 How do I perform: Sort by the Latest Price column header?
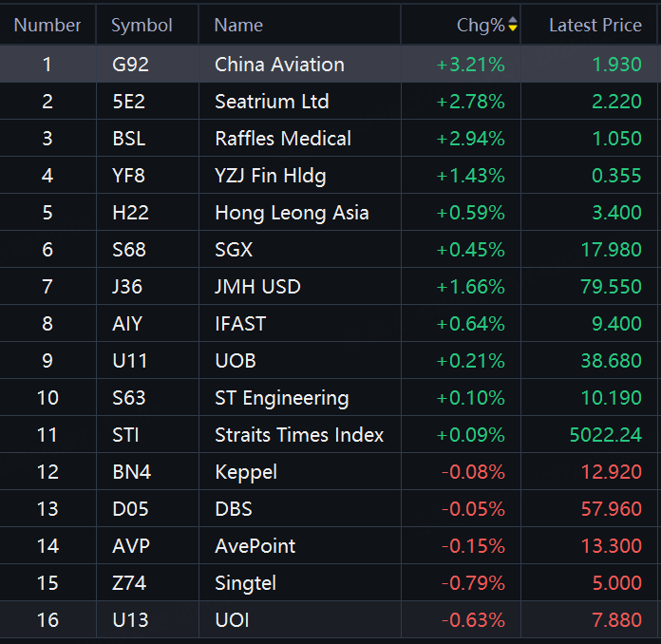point(595,26)
